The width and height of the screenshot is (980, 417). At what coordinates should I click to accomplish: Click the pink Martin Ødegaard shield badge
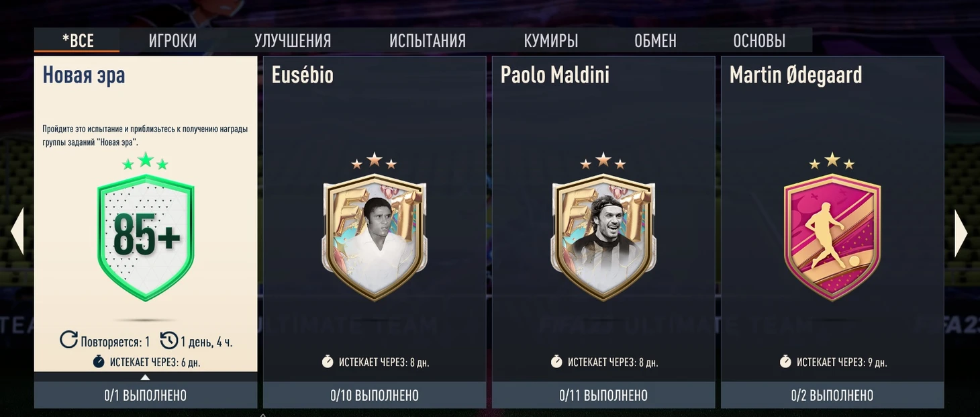[x=832, y=237]
